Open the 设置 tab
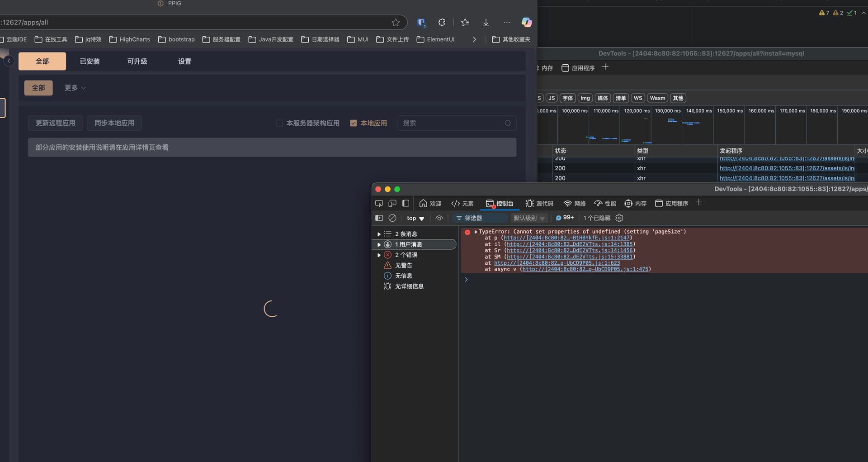This screenshot has height=462, width=868. pos(184,61)
